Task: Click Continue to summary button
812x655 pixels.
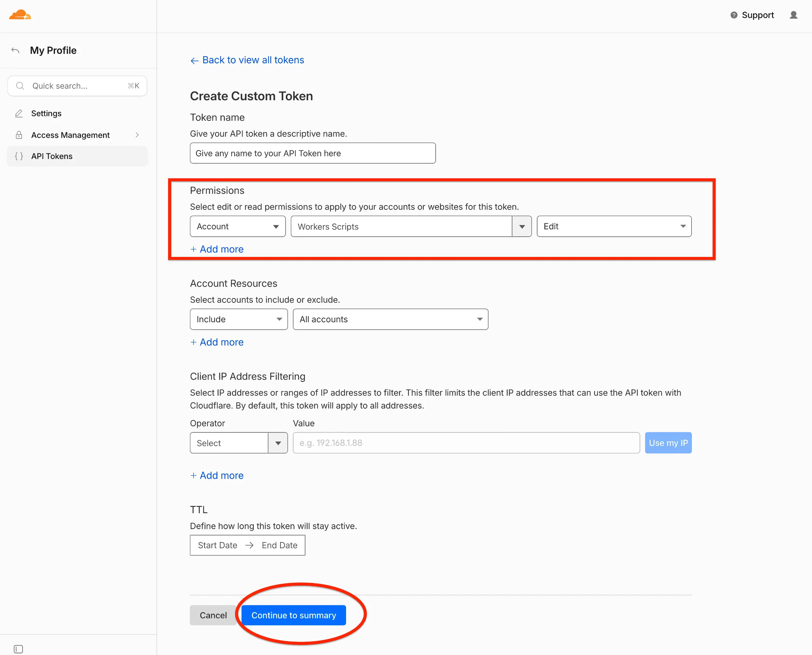Action: 294,615
